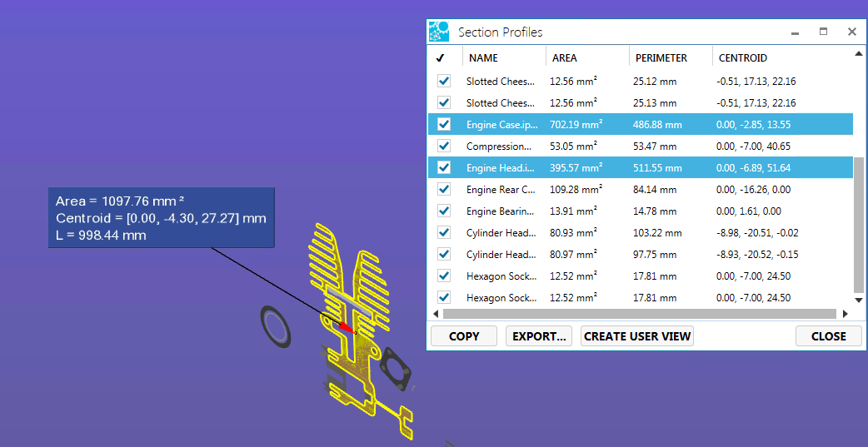Click the horizontal scrollbar left arrow
The width and height of the screenshot is (868, 447).
click(x=435, y=314)
